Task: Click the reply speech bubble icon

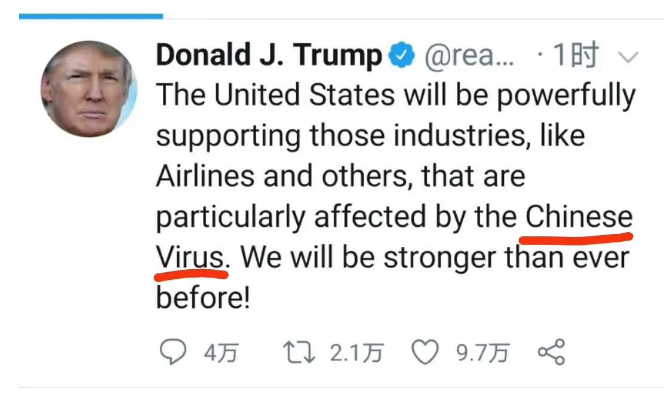Action: tap(173, 352)
